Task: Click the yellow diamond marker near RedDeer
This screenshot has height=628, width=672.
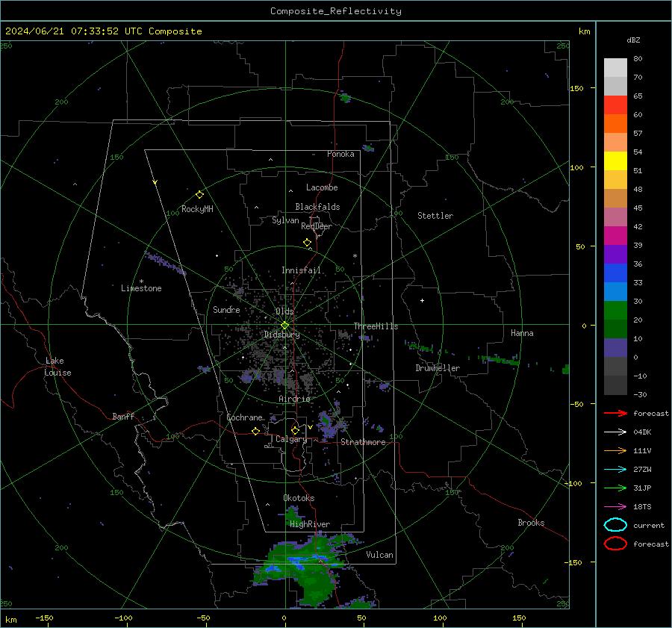Action: pos(308,243)
